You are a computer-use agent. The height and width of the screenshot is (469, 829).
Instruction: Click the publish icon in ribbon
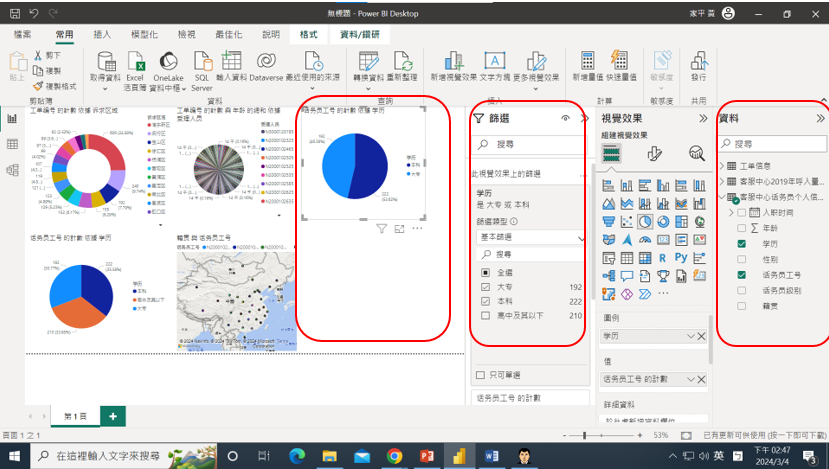pos(698,61)
